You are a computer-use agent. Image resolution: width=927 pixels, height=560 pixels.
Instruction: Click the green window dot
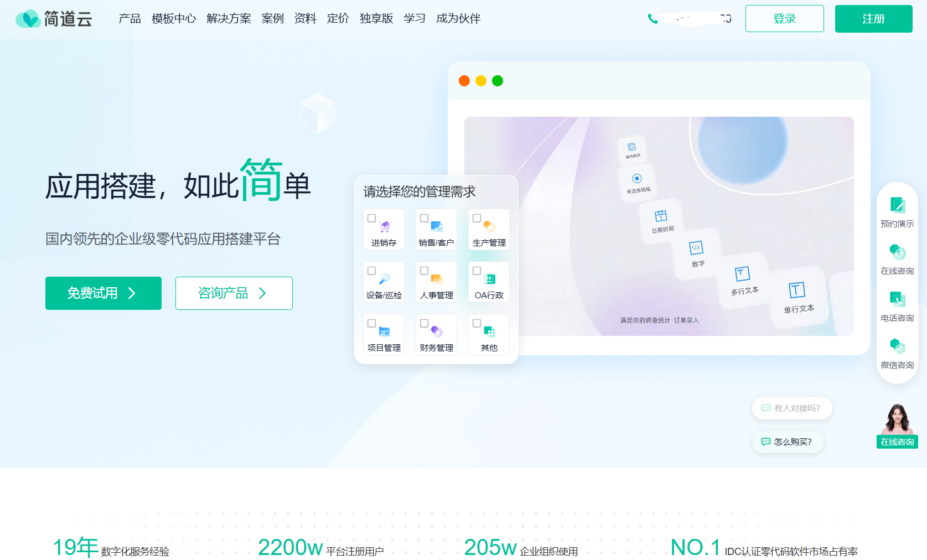point(498,81)
